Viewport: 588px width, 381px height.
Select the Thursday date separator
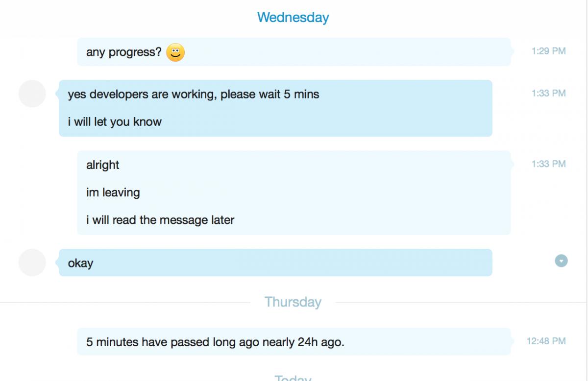(x=293, y=302)
